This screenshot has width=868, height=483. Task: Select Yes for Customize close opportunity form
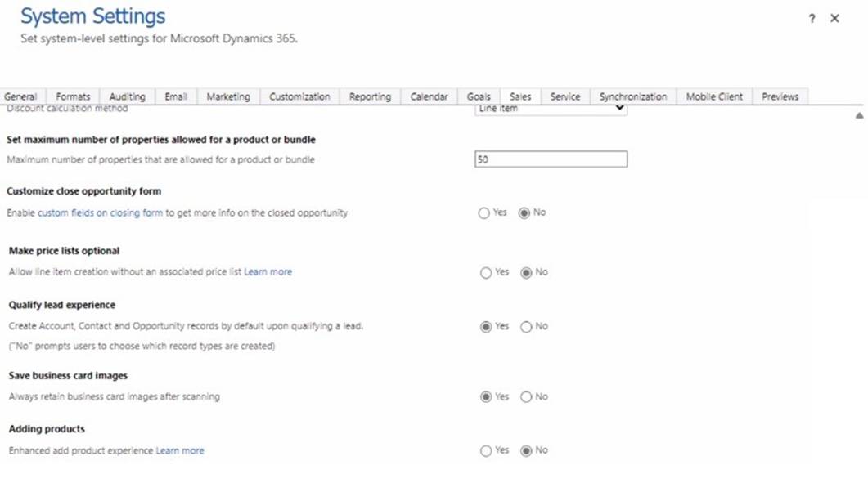[x=484, y=213]
